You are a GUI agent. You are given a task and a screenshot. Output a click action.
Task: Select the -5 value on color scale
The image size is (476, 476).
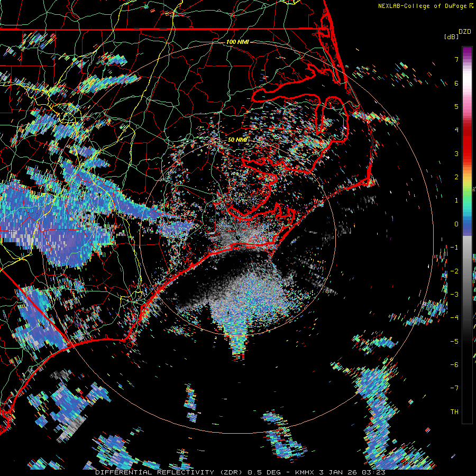(x=454, y=341)
